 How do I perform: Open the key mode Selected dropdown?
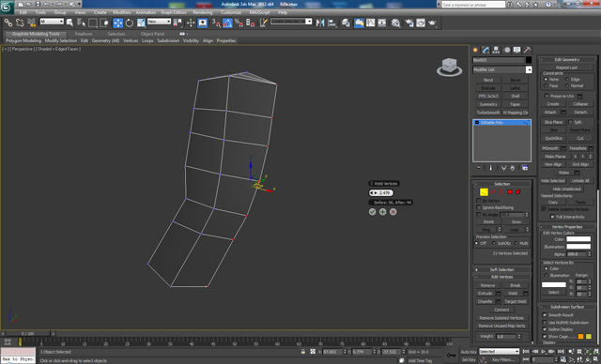499,352
